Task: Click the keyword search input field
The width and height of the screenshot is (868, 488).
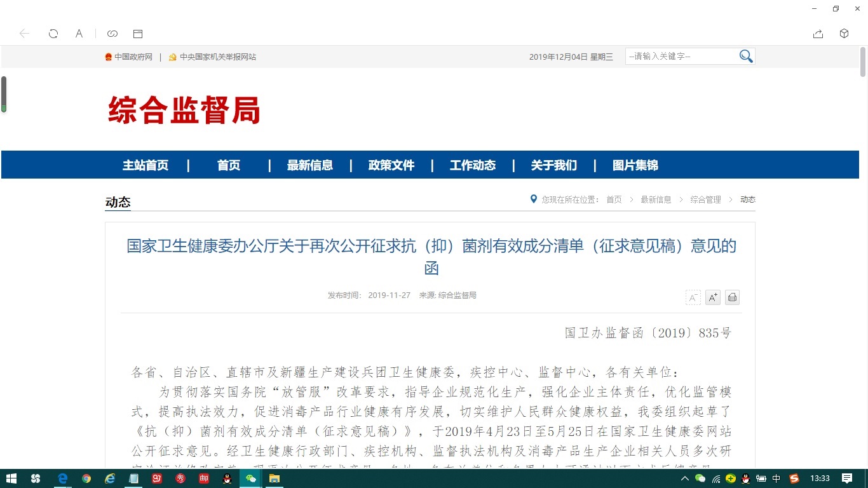Action: 681,57
